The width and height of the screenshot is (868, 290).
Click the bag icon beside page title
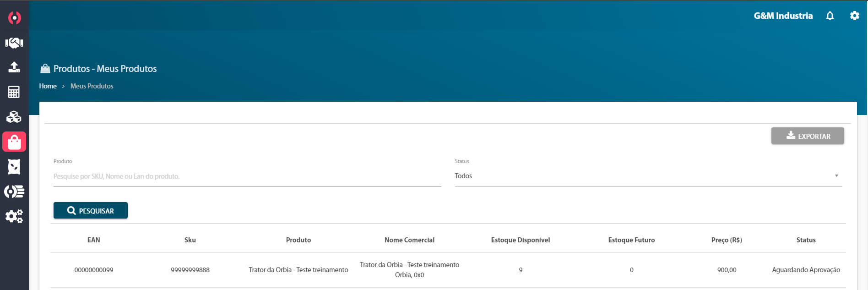pyautogui.click(x=45, y=69)
